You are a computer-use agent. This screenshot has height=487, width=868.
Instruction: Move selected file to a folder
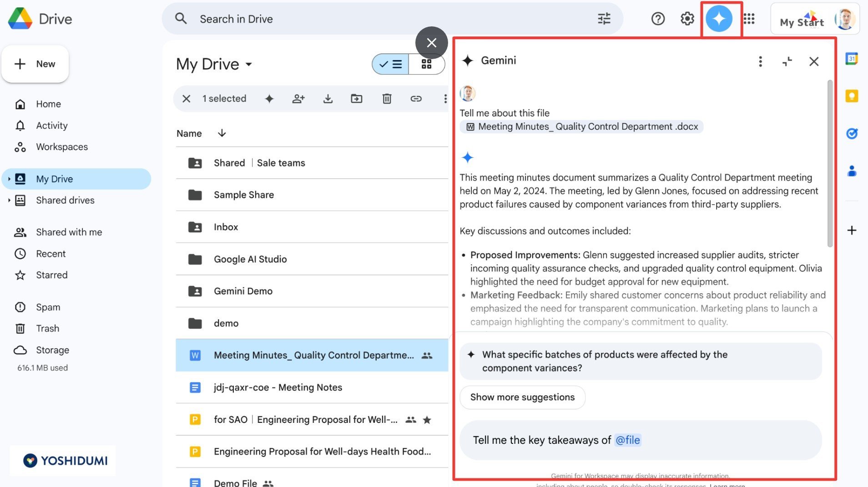point(357,99)
